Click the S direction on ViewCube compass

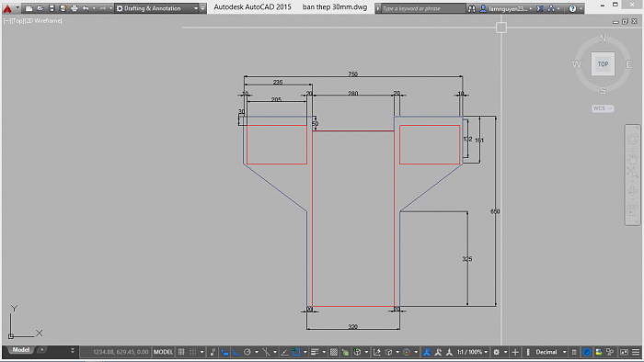click(x=603, y=91)
